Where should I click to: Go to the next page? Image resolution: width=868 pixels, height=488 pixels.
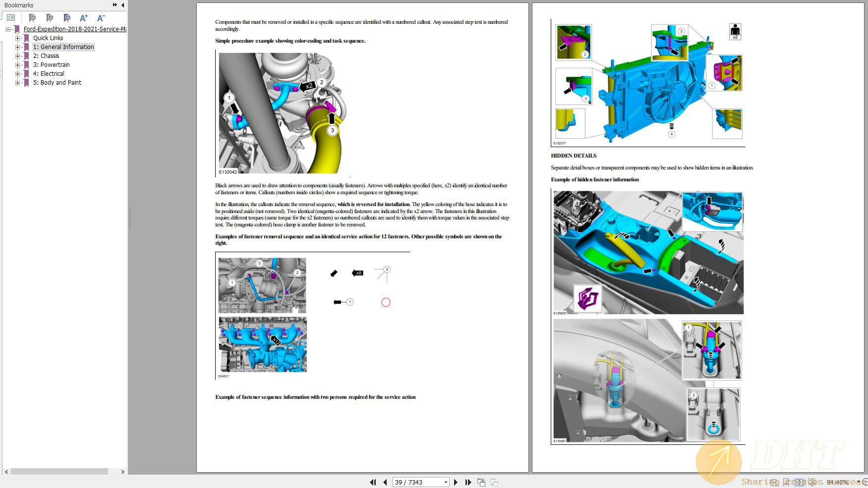[x=456, y=482]
